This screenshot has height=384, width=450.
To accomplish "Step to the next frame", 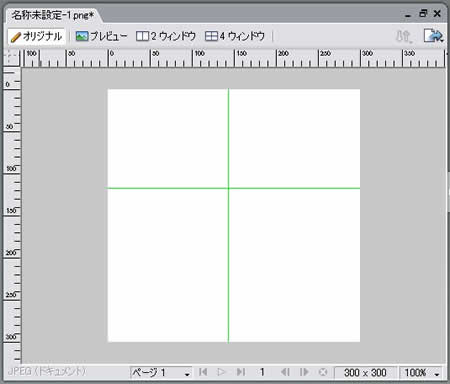I will pos(304,372).
